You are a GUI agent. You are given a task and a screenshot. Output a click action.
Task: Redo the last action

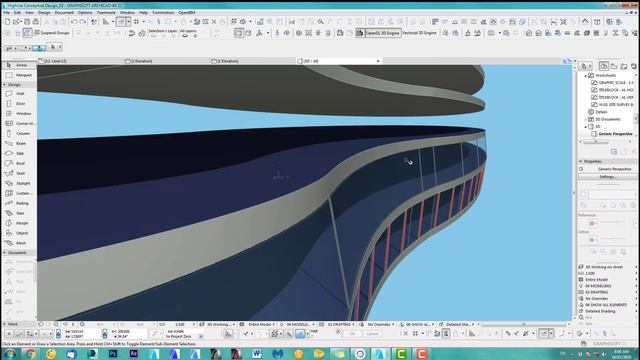pyautogui.click(x=83, y=22)
